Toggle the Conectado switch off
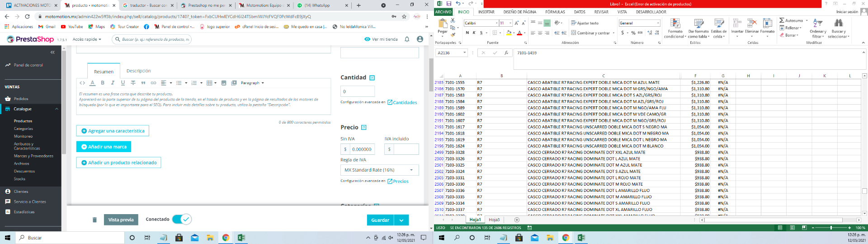This screenshot has width=868, height=244. pyautogui.click(x=182, y=220)
